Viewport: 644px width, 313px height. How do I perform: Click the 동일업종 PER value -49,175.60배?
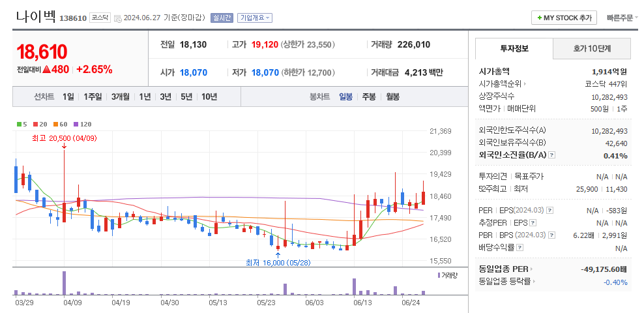[x=604, y=269]
